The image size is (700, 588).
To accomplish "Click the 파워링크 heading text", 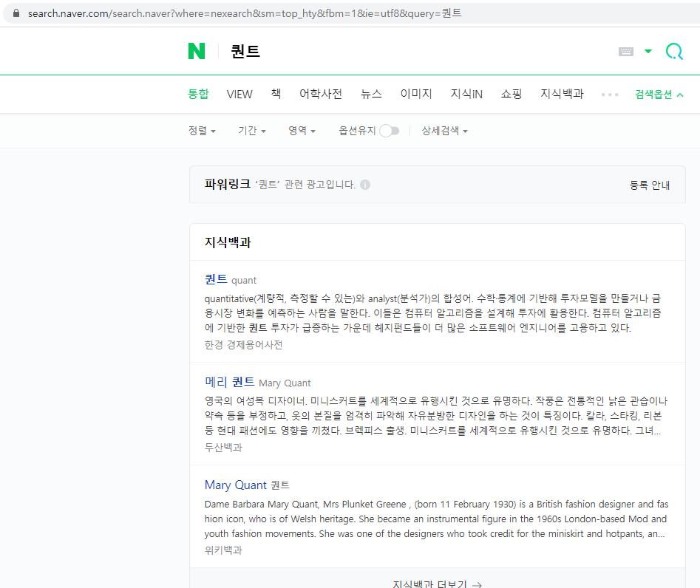I will click(227, 184).
